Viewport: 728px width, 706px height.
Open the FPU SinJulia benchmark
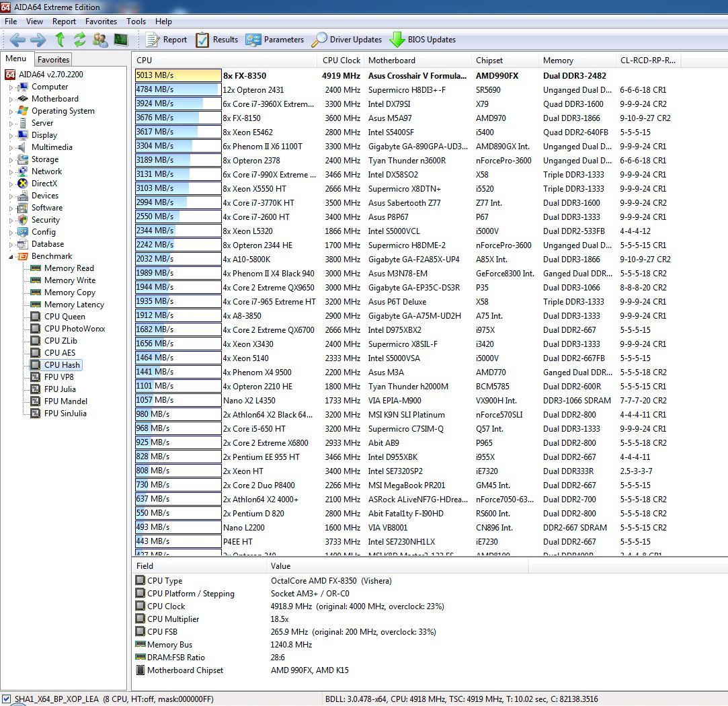point(58,413)
